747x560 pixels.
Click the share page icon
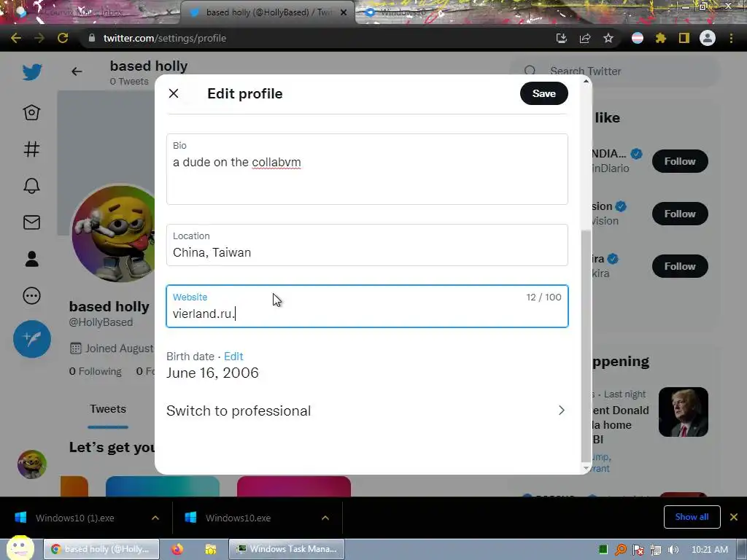(x=585, y=38)
